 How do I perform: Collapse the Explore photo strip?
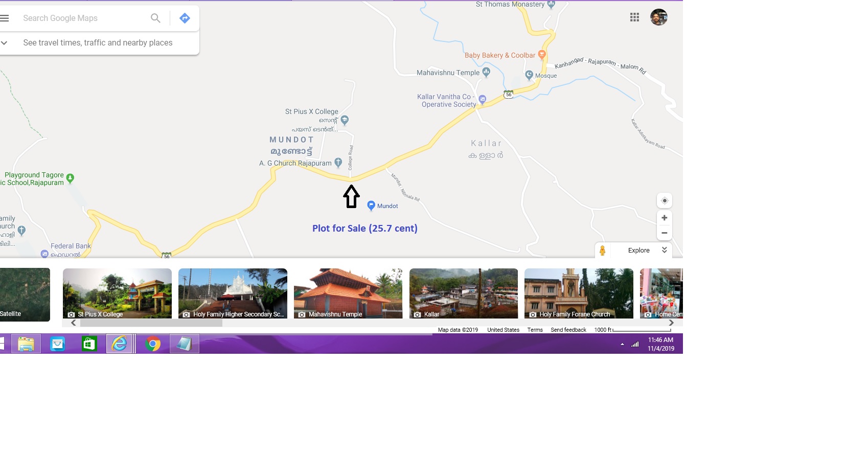664,250
